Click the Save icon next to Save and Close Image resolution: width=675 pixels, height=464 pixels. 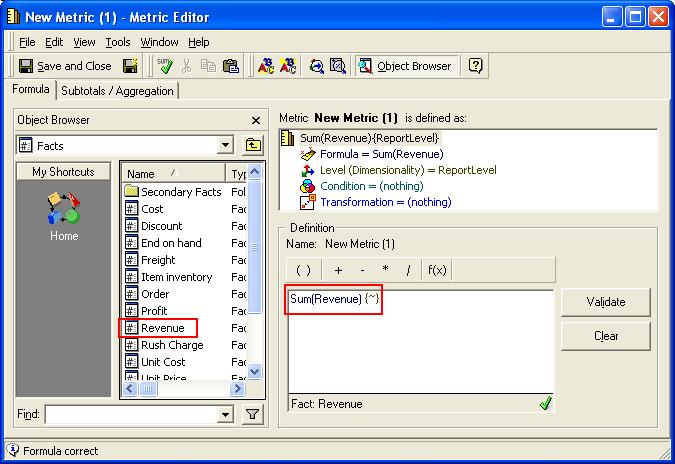(130, 66)
